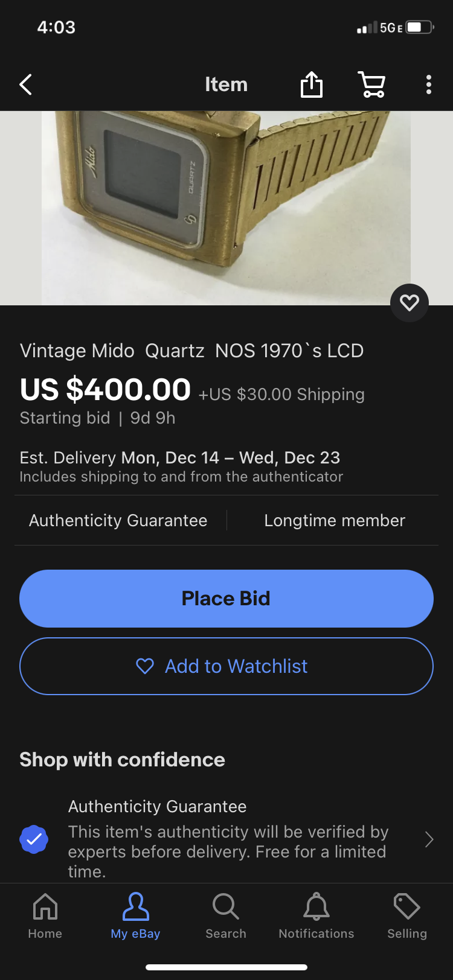Open the Selling tag tab
This screenshot has width=453, height=980.
[407, 916]
